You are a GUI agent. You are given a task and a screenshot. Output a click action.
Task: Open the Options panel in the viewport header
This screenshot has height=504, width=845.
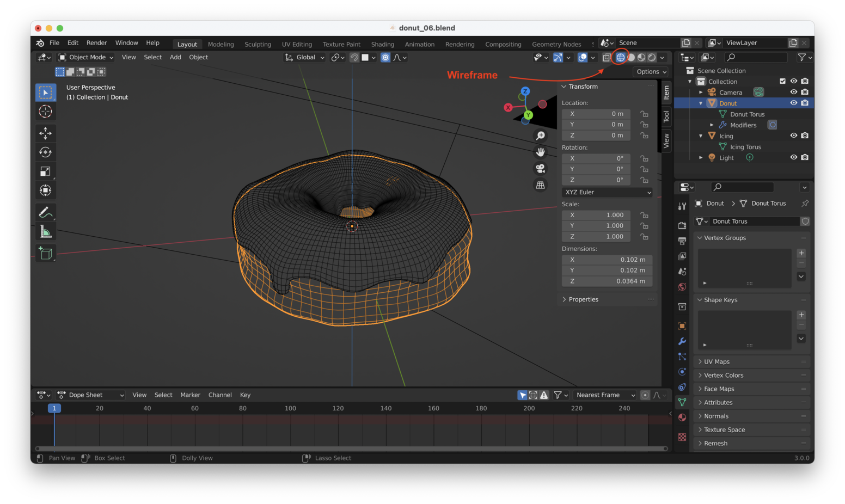pos(651,71)
